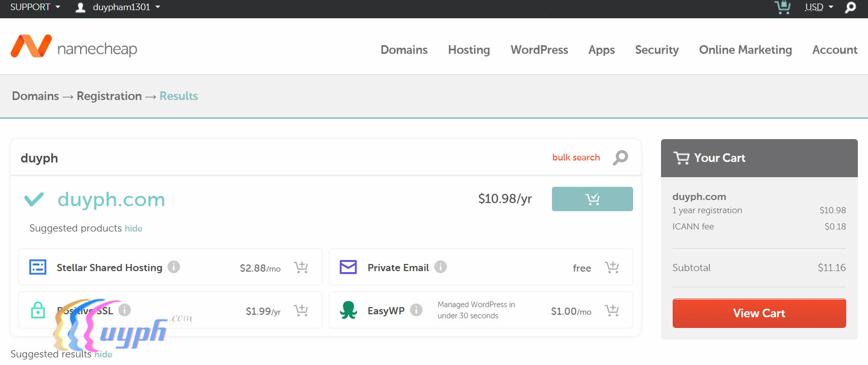
Task: Click the cart icon in top bar
Action: (782, 8)
